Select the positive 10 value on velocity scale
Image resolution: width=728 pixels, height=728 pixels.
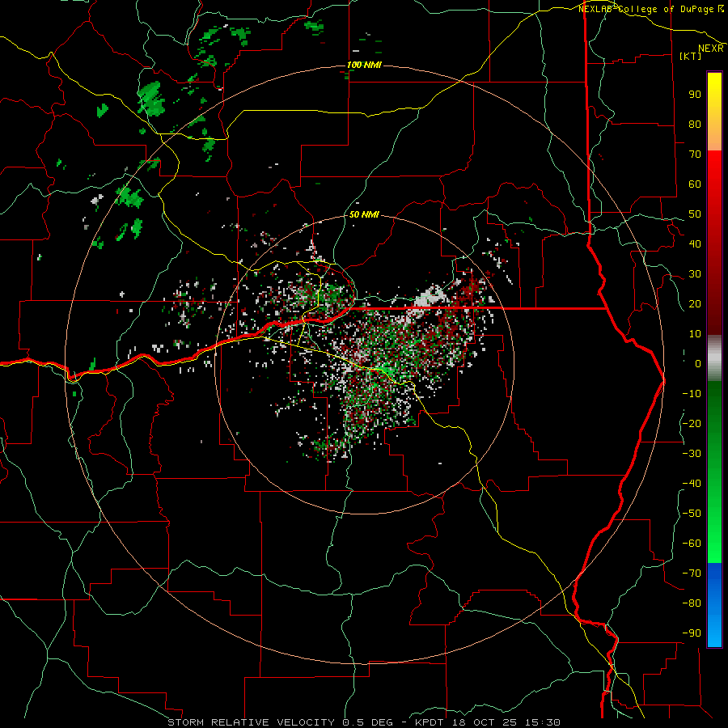pyautogui.click(x=695, y=334)
